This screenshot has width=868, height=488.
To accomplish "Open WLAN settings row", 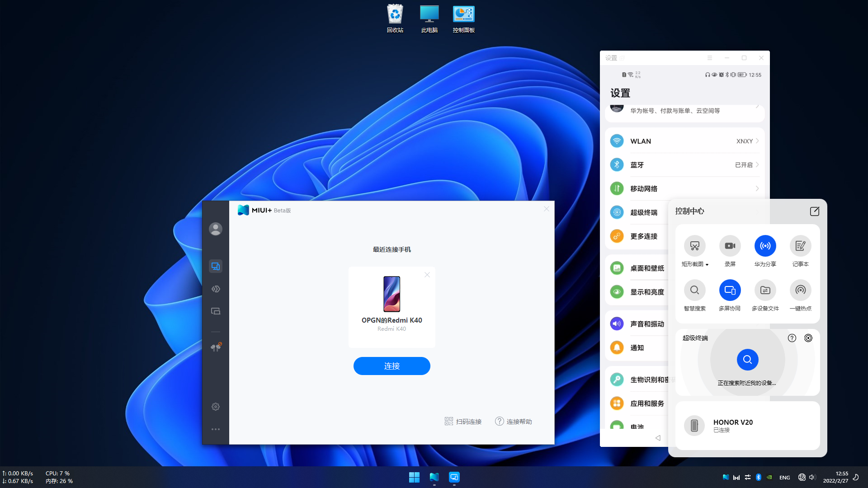I will (684, 141).
